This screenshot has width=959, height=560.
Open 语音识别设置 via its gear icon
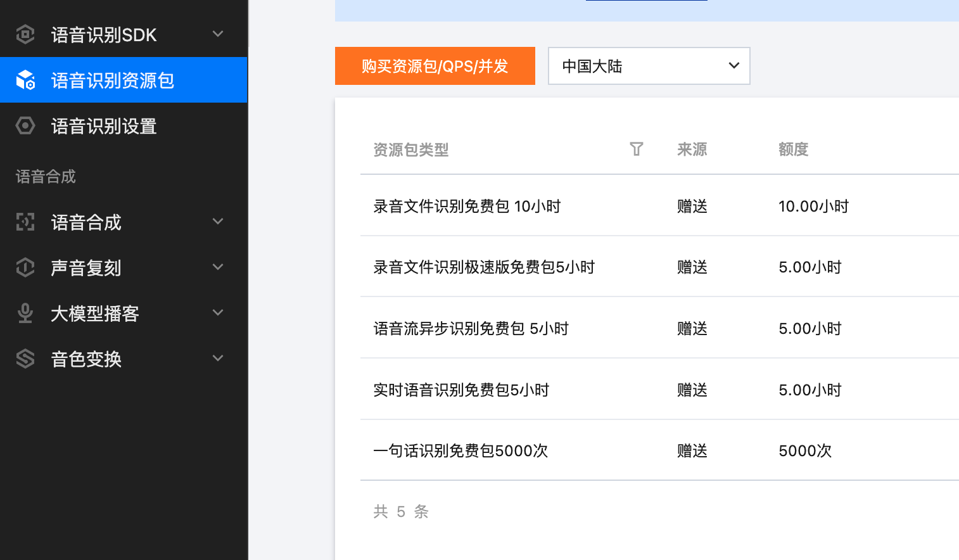(x=25, y=125)
